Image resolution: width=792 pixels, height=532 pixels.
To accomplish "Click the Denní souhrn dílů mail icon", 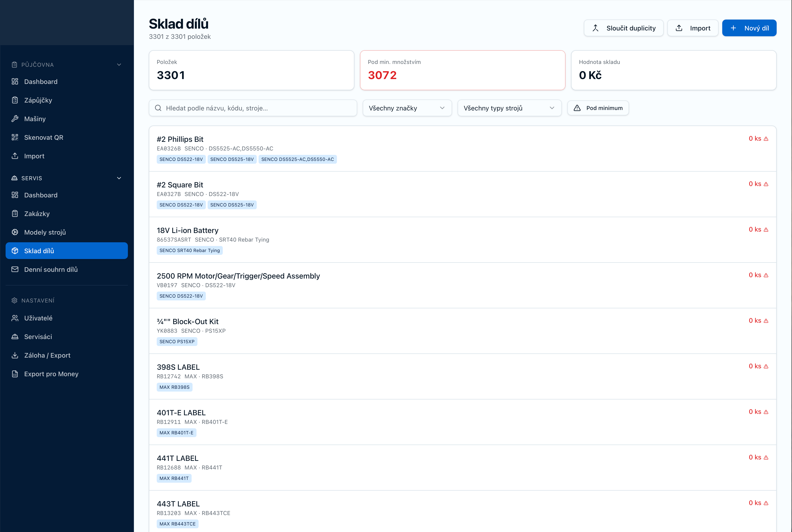I will [15, 269].
